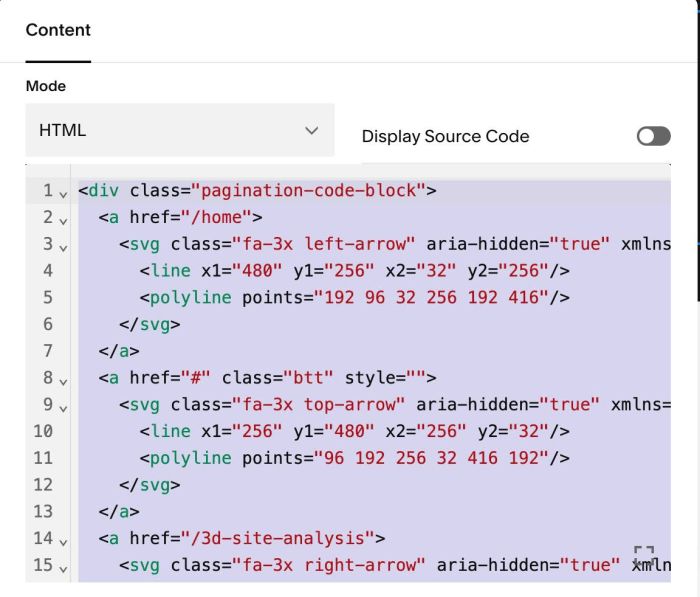Collapse the fold arrow on line 2
Screen dimensions: 700x597
pyautogui.click(x=63, y=221)
